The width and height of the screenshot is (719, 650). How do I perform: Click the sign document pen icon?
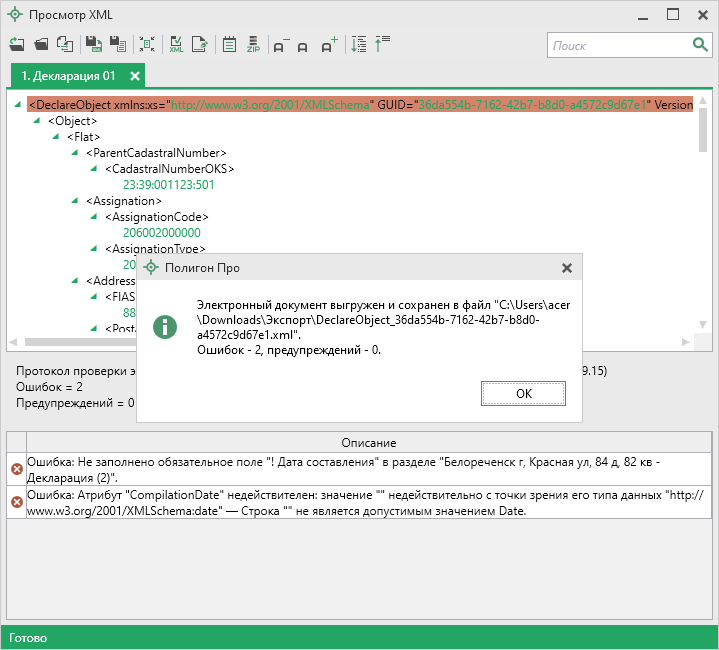200,44
